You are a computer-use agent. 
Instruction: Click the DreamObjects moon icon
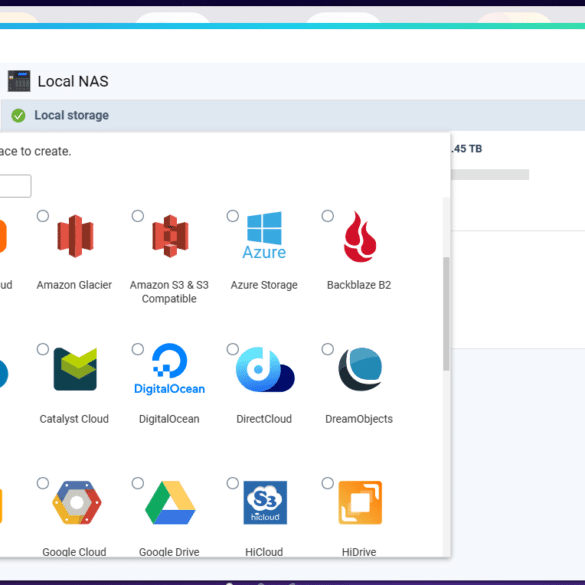click(360, 369)
